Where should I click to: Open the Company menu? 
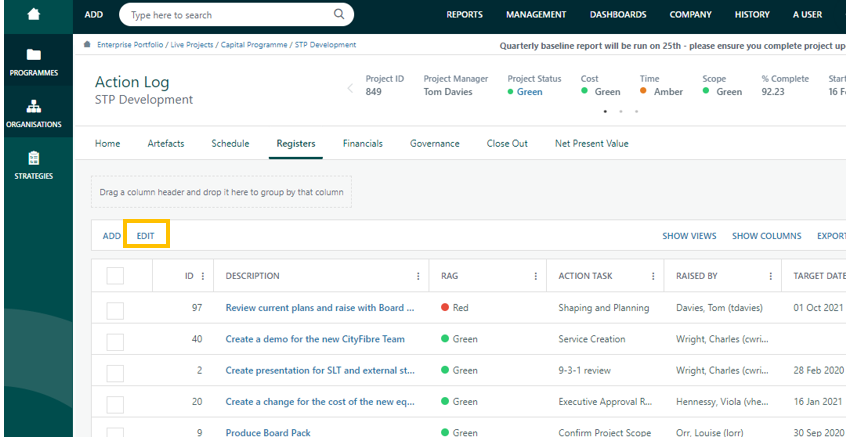point(691,15)
